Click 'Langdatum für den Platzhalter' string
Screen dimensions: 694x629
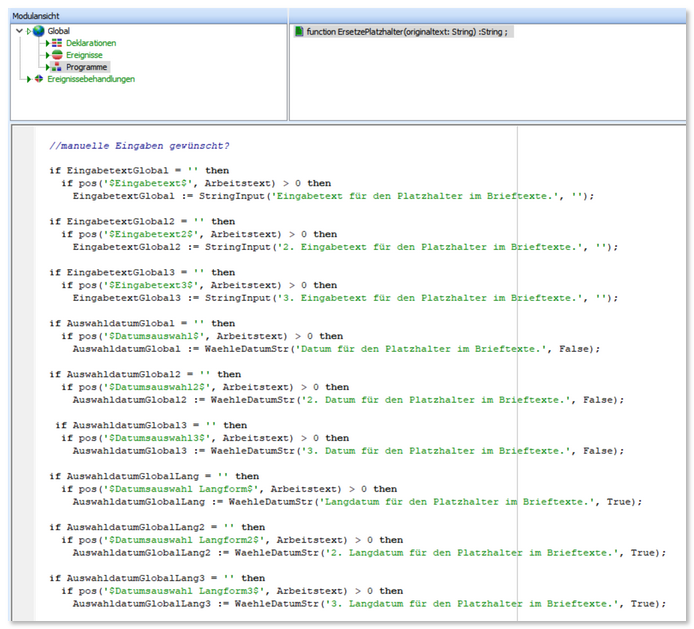point(457,502)
